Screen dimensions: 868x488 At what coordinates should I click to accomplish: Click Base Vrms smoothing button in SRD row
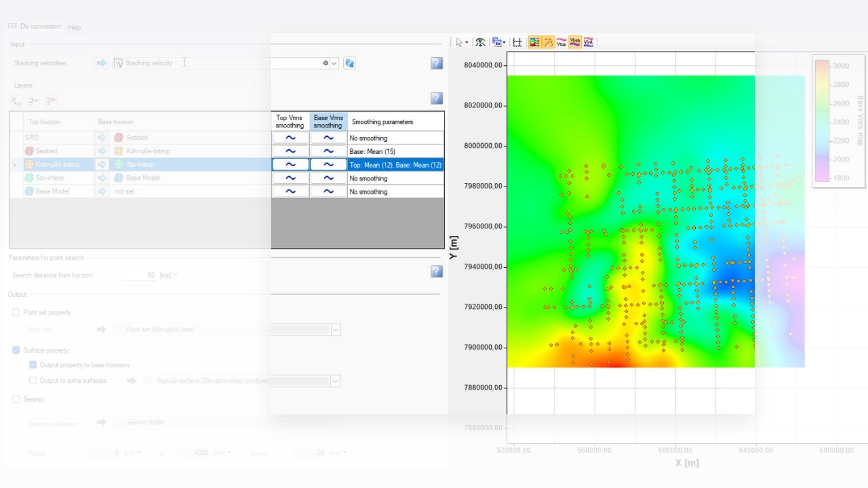click(328, 138)
